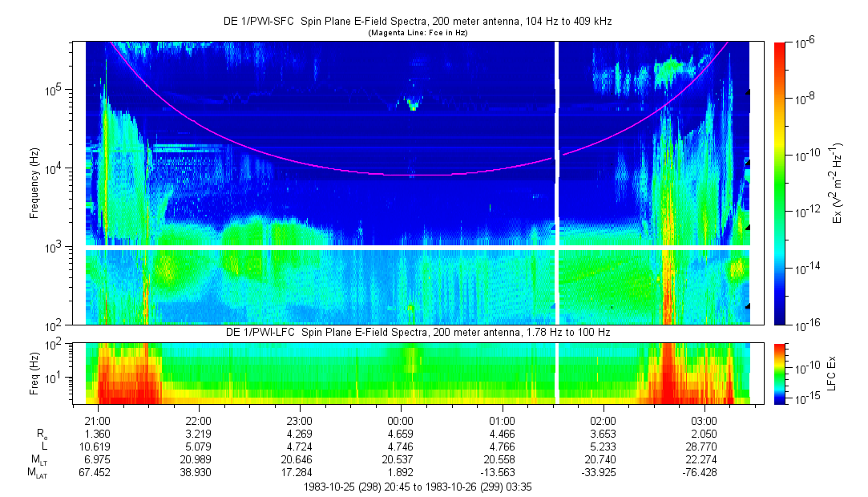Click the black triangle marker near 10^5 Hz
Viewport: 868px width, 497px height.
point(748,92)
